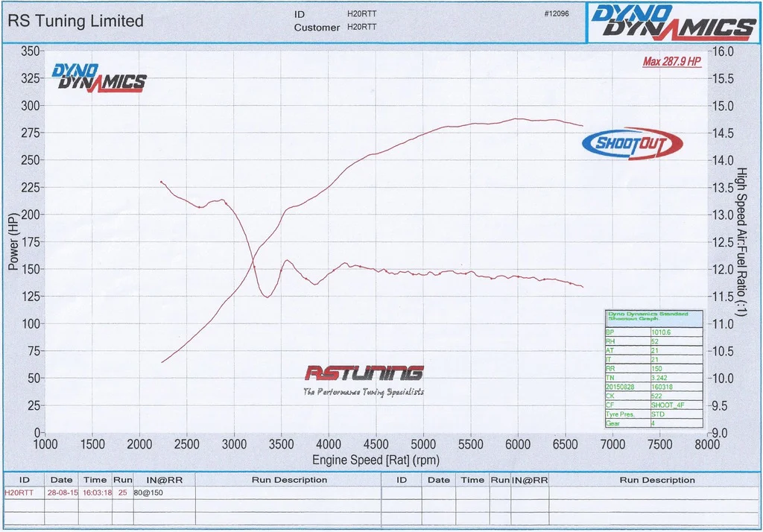Viewport: 763px width, 532px height.
Task: Click the RSTuning logo on the graph
Action: pos(364,373)
